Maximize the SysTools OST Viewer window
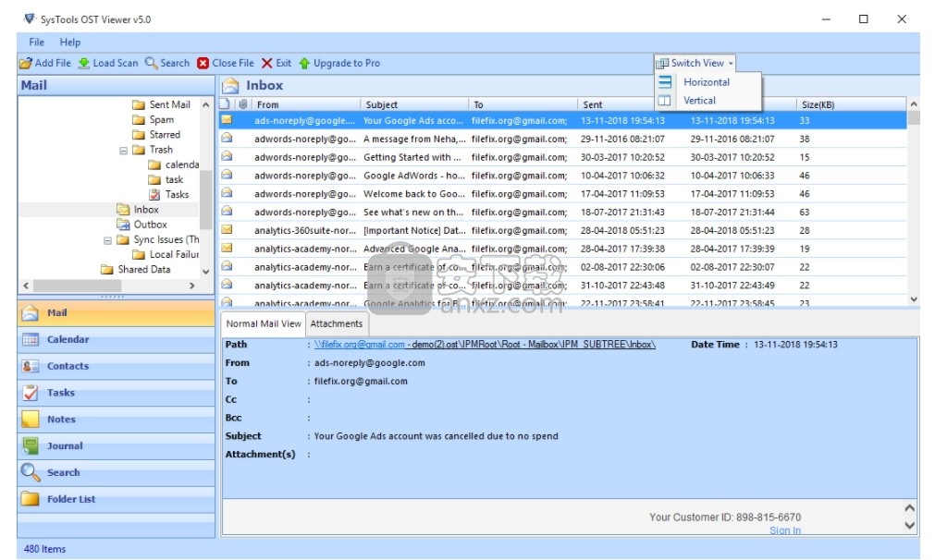The width and height of the screenshot is (935, 560). [863, 19]
